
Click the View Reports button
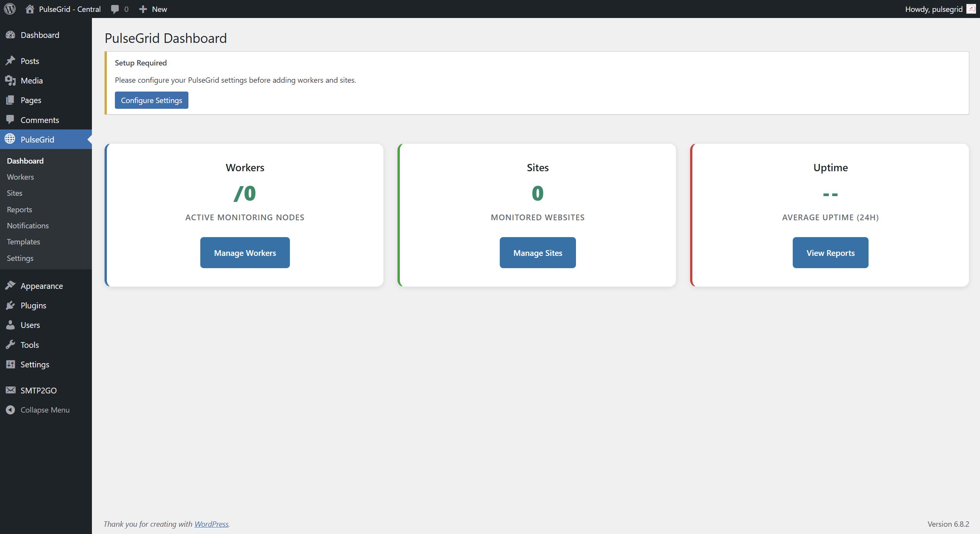pyautogui.click(x=830, y=252)
